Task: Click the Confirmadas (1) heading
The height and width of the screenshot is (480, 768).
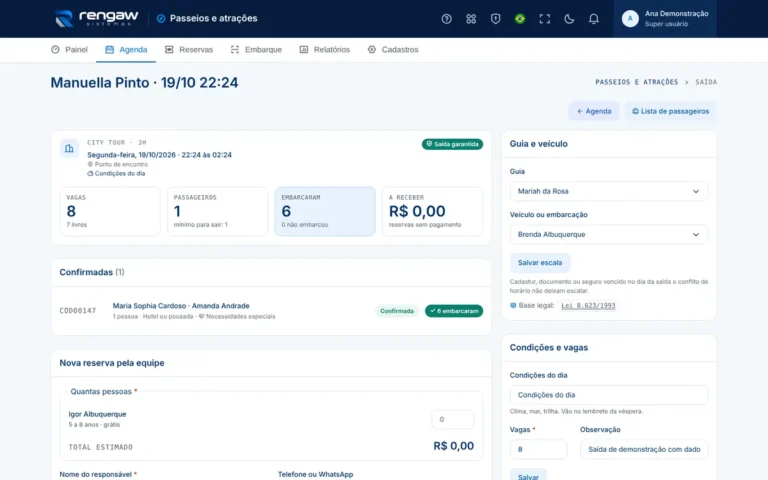Action: [x=92, y=272]
